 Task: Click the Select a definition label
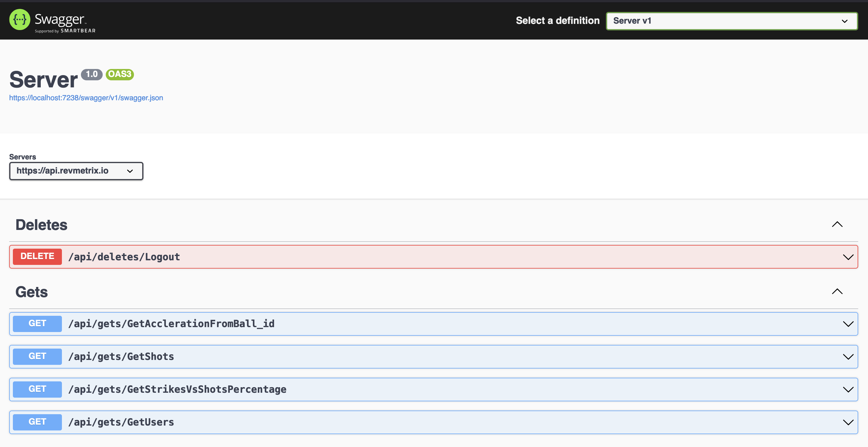pyautogui.click(x=558, y=21)
